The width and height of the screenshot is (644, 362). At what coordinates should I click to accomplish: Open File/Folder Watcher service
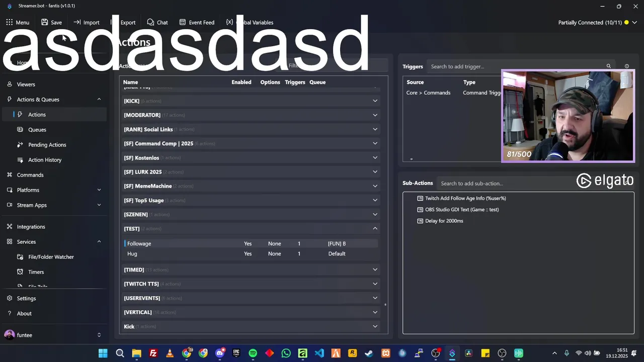click(51, 257)
